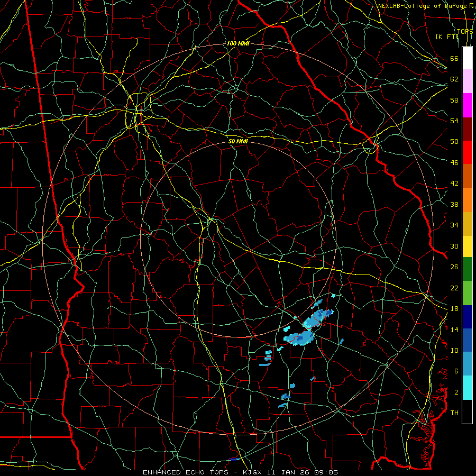The image size is (476, 476).
Task: Pick the dark green legend swatch
Action: (x=467, y=269)
